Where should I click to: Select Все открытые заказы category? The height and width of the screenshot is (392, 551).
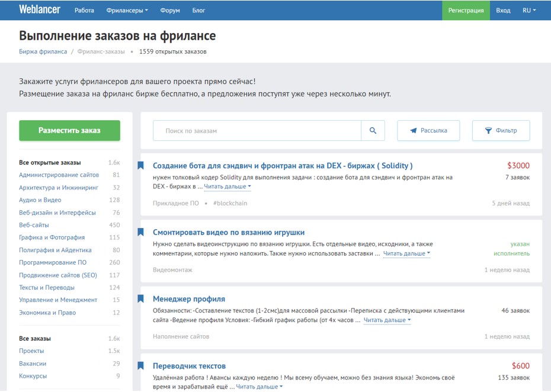(x=50, y=163)
